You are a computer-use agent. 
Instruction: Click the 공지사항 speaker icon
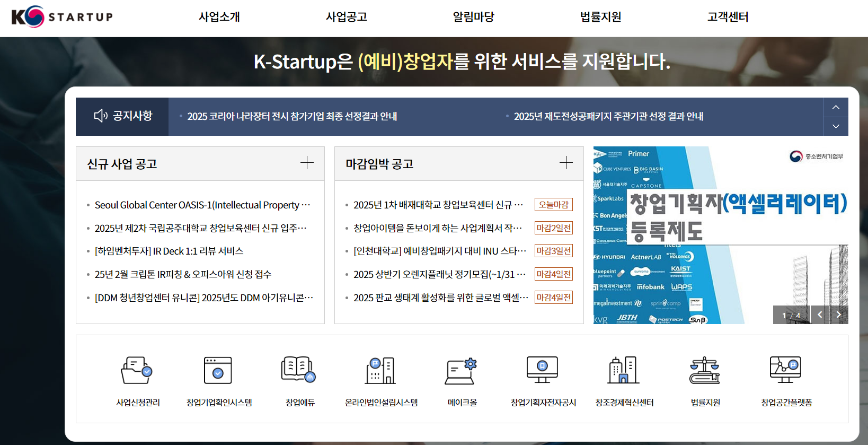click(101, 116)
